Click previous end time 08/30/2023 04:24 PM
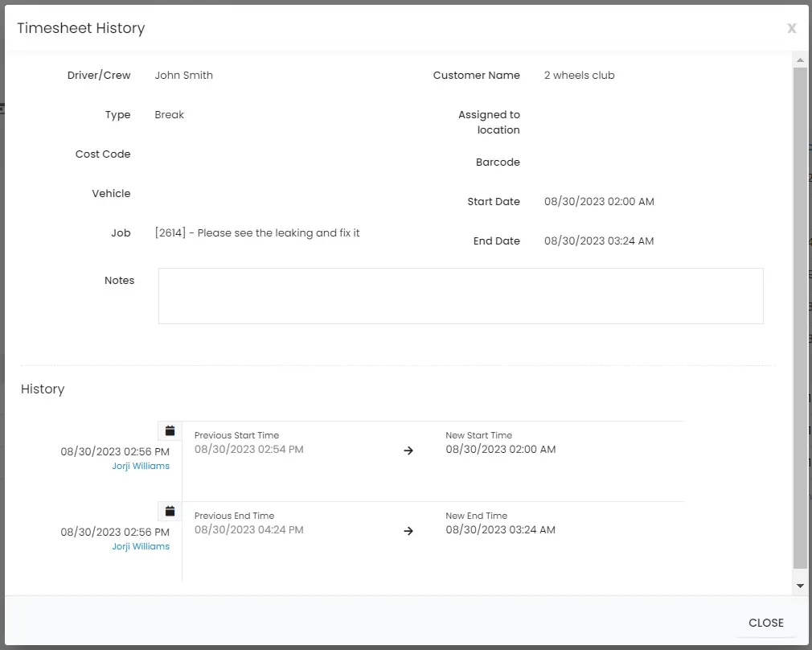This screenshot has height=650, width=812. pos(249,530)
